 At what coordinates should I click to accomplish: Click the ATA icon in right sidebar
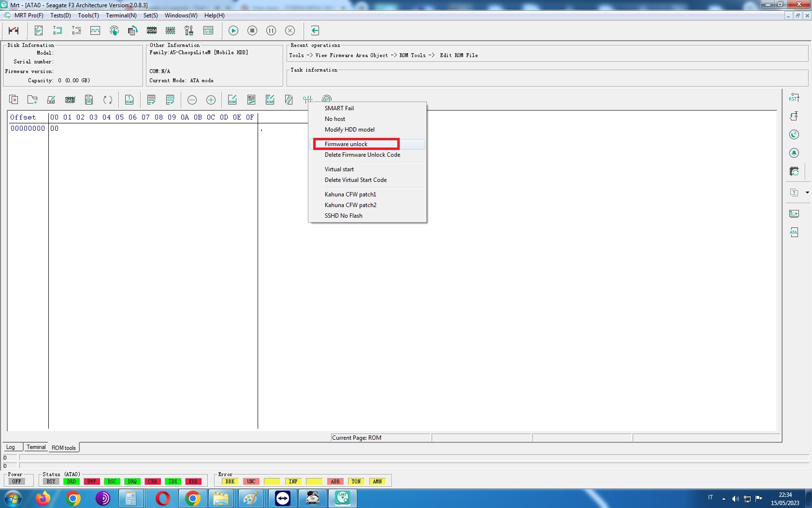pyautogui.click(x=794, y=232)
